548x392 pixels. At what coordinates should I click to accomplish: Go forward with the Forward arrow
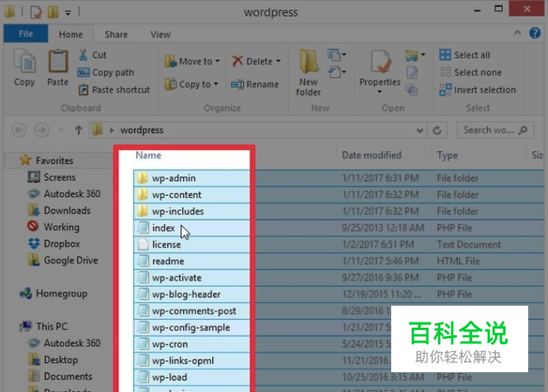tap(42, 131)
